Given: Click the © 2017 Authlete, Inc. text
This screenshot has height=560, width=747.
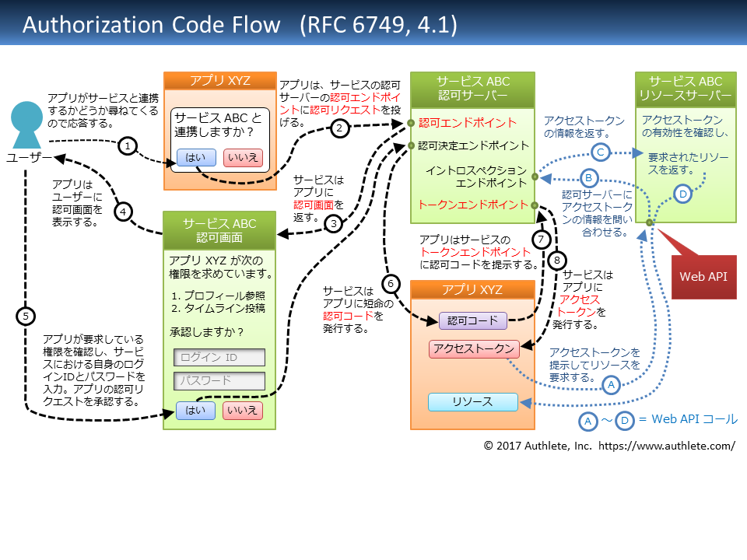Looking at the screenshot, I should [x=538, y=446].
